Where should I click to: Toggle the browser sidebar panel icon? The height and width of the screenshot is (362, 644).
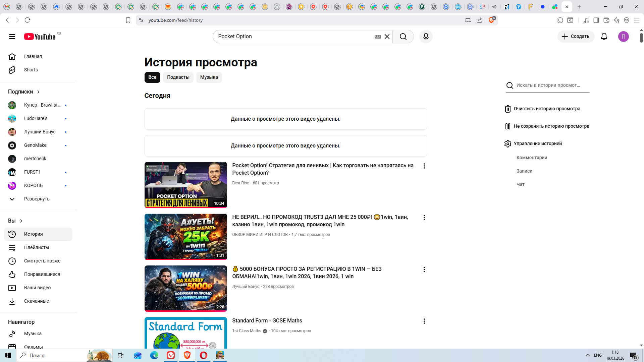point(596,20)
